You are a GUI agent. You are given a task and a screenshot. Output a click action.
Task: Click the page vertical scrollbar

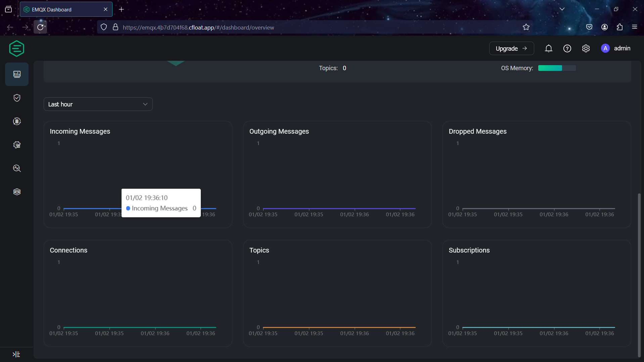[x=639, y=275]
